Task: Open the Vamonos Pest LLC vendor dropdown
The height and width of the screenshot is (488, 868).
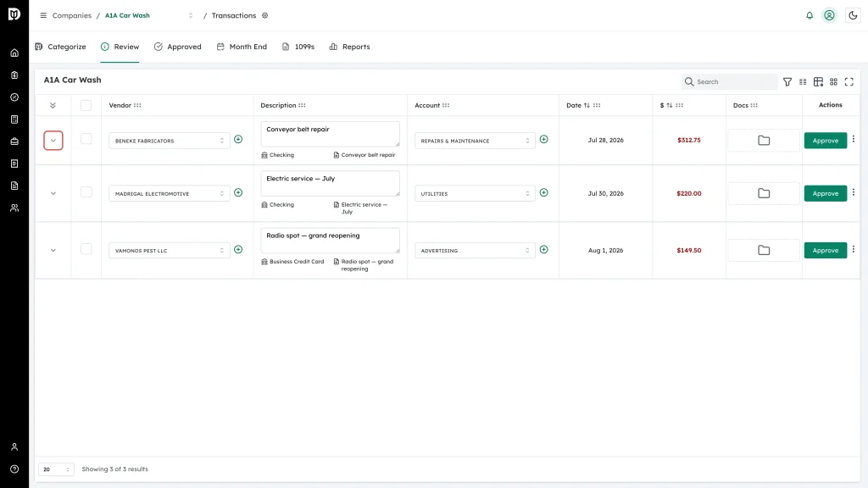Action: pyautogui.click(x=170, y=251)
